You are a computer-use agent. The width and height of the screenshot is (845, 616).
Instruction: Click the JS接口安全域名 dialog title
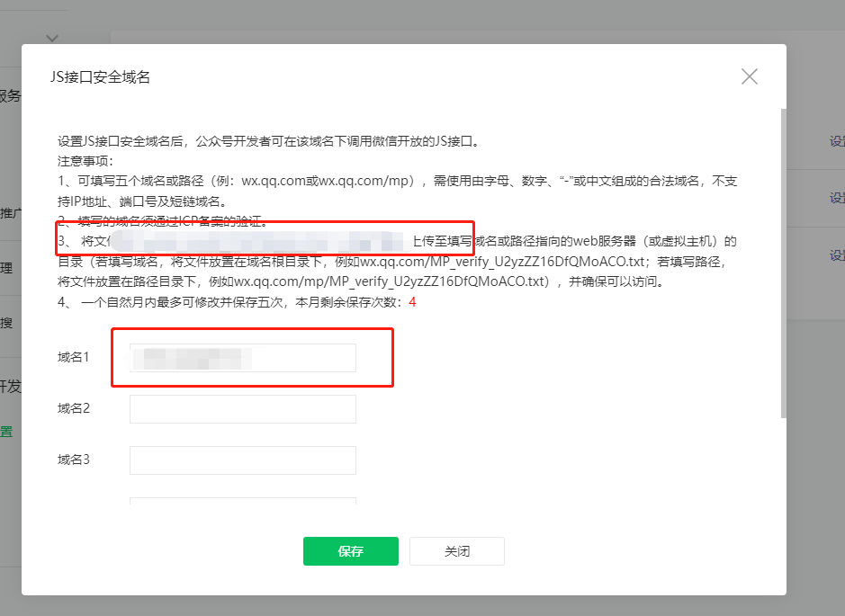[100, 77]
